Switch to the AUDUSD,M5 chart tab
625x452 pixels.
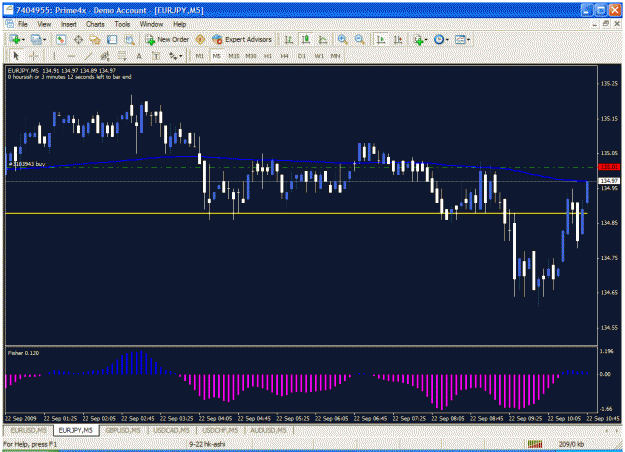tap(268, 430)
